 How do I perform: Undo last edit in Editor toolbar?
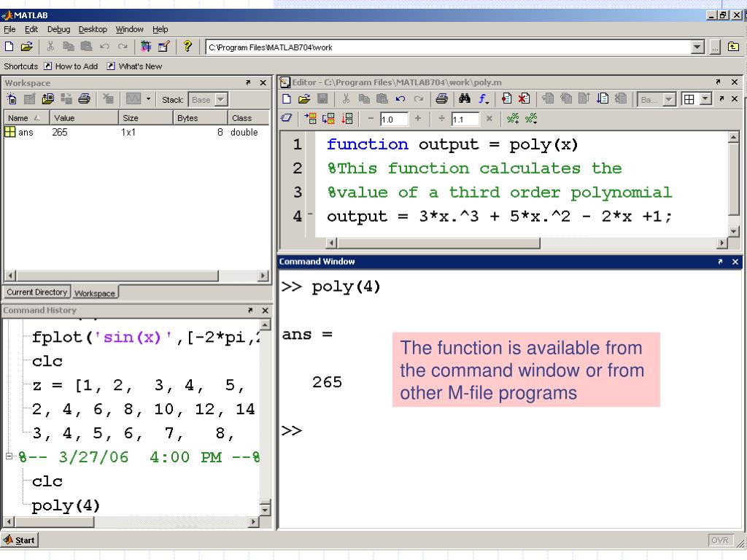(x=400, y=99)
